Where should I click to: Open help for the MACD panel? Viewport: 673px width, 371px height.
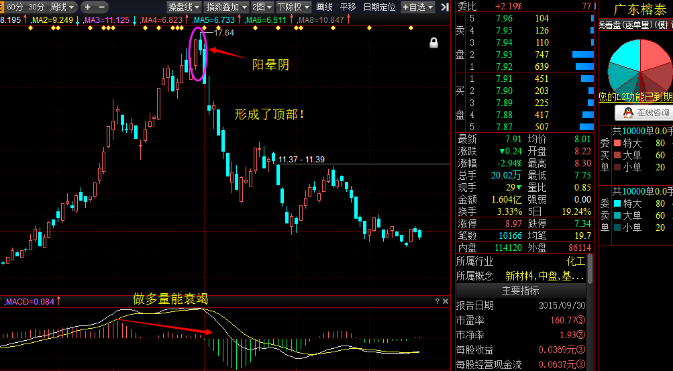click(437, 301)
